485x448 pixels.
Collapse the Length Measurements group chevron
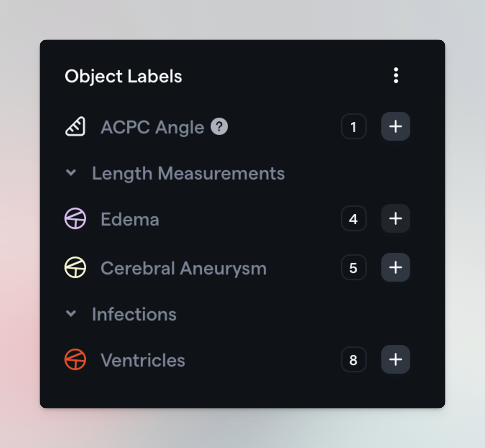pyautogui.click(x=71, y=173)
